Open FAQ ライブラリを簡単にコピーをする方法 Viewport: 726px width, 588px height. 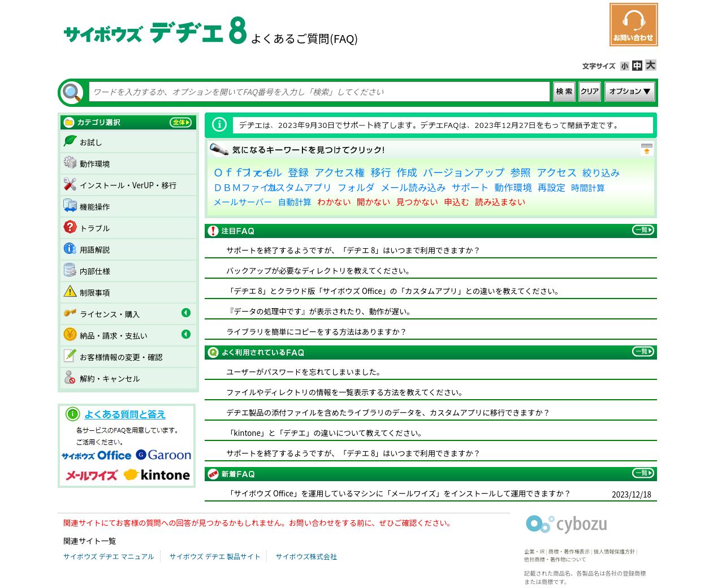pos(316,332)
